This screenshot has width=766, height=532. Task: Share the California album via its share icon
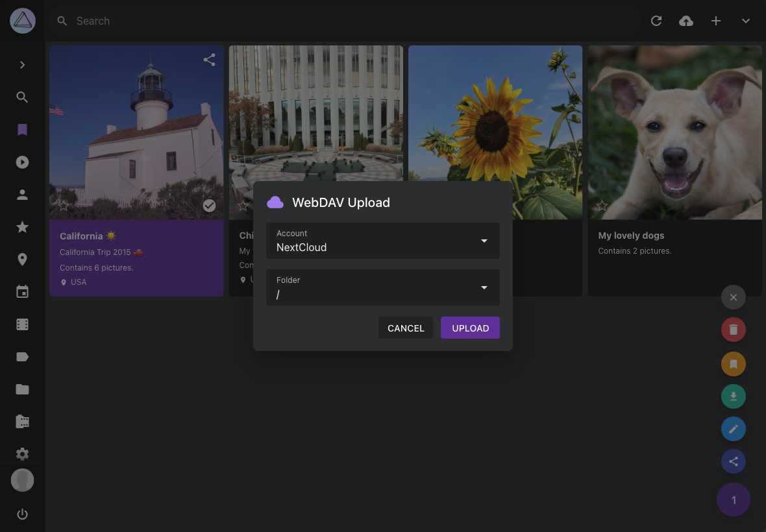[x=209, y=59]
